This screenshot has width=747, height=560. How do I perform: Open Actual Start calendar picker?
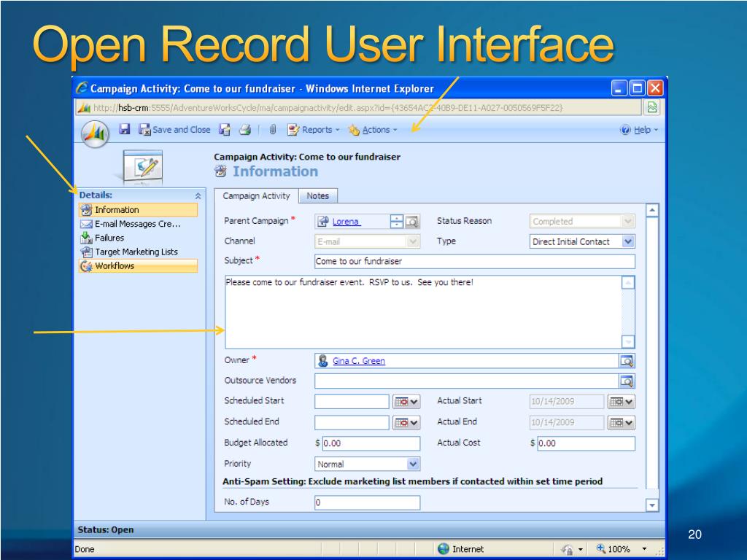pyautogui.click(x=622, y=402)
